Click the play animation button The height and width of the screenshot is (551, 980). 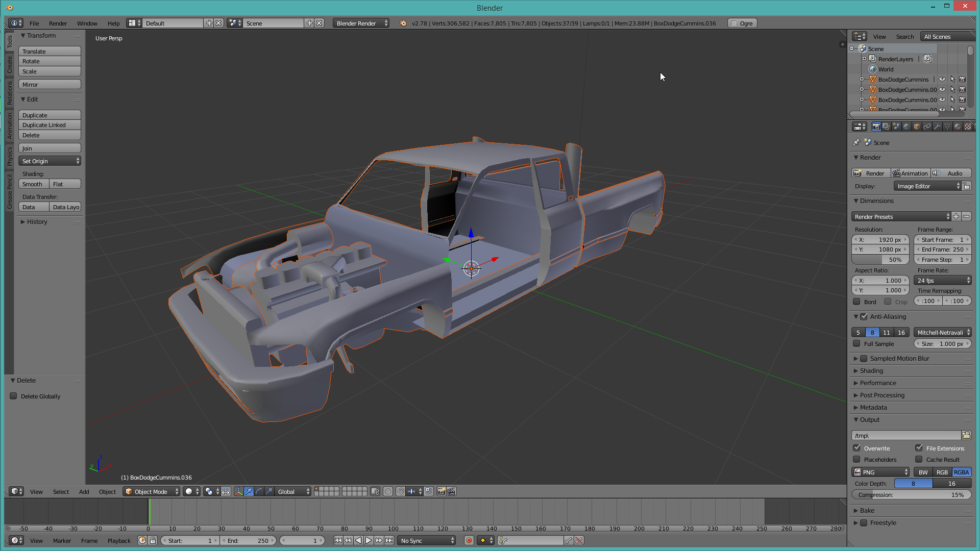coord(369,540)
